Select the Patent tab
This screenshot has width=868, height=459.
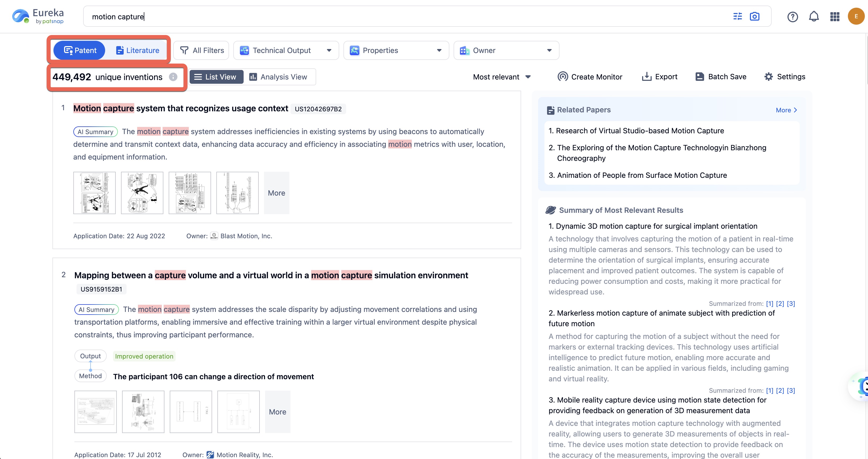pos(80,50)
